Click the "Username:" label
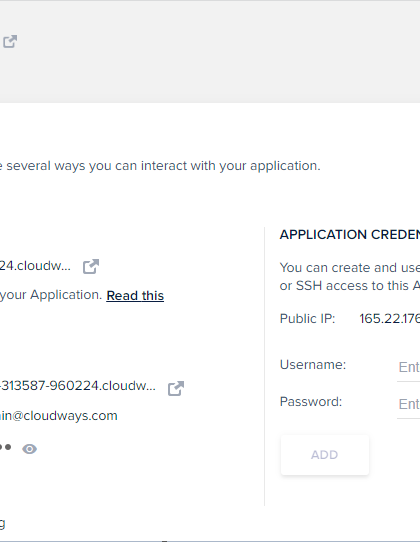This screenshot has width=420, height=542. click(x=313, y=365)
